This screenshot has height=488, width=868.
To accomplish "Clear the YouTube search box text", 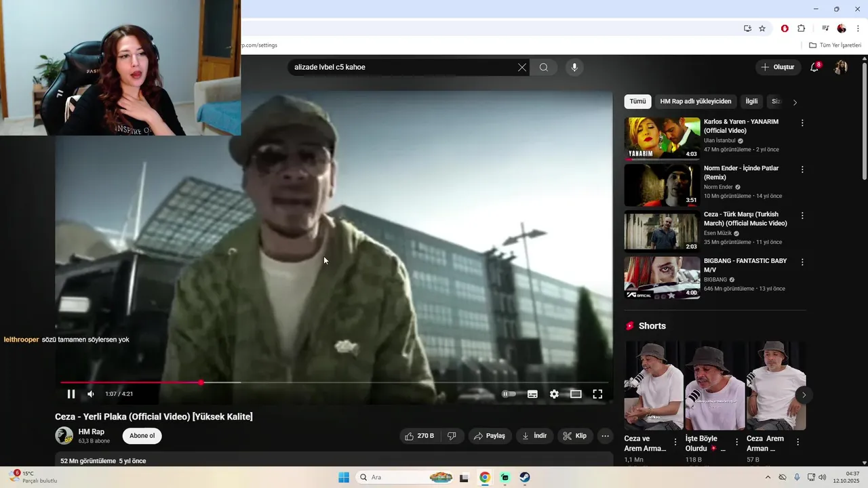I will click(x=521, y=67).
